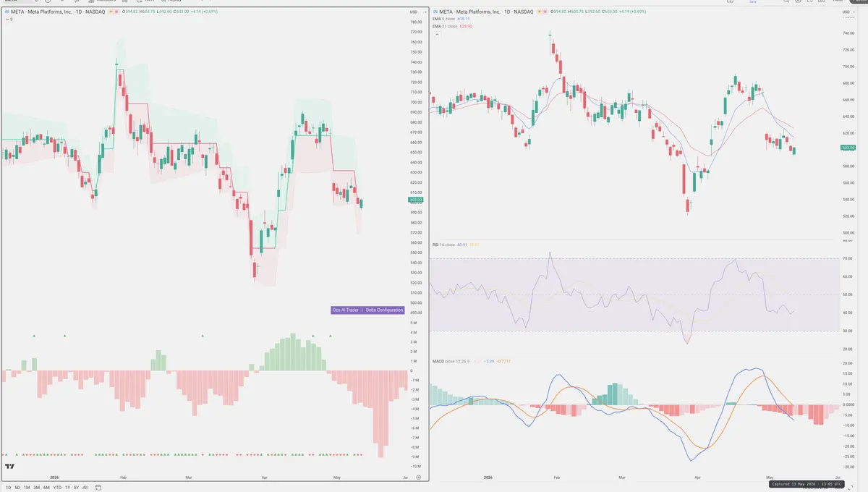
Task: Show the All time range
Action: [85, 487]
